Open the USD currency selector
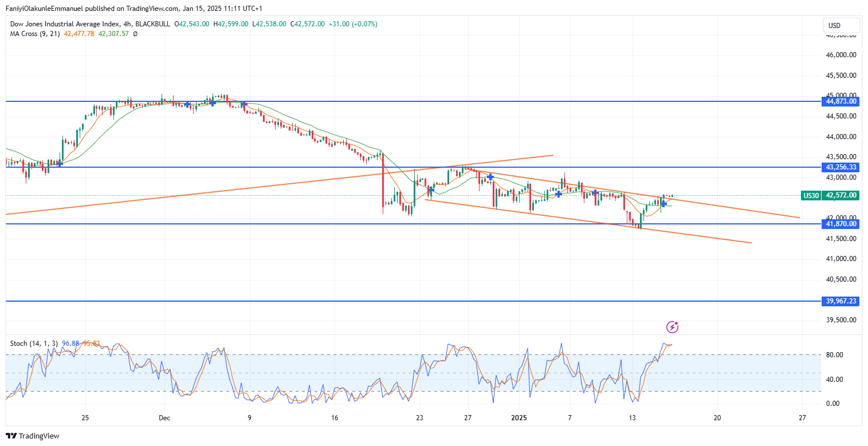Image resolution: width=868 pixels, height=446 pixels. (841, 25)
